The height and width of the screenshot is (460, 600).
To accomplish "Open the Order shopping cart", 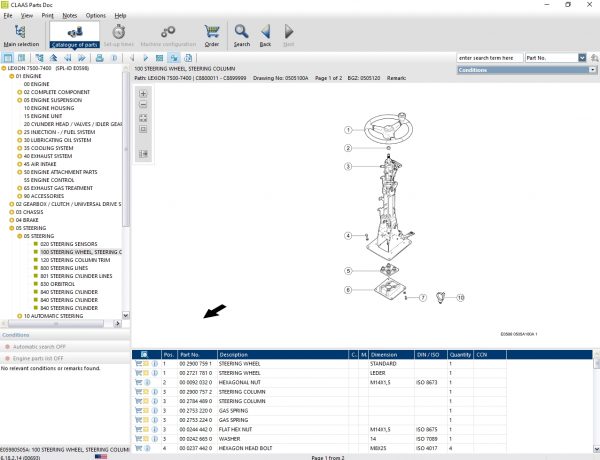I will (212, 34).
